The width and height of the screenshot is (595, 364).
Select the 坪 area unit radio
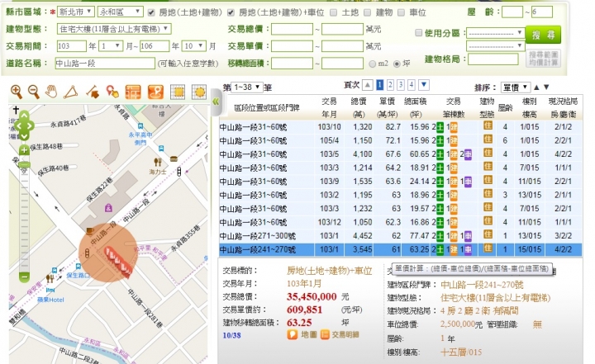click(397, 64)
